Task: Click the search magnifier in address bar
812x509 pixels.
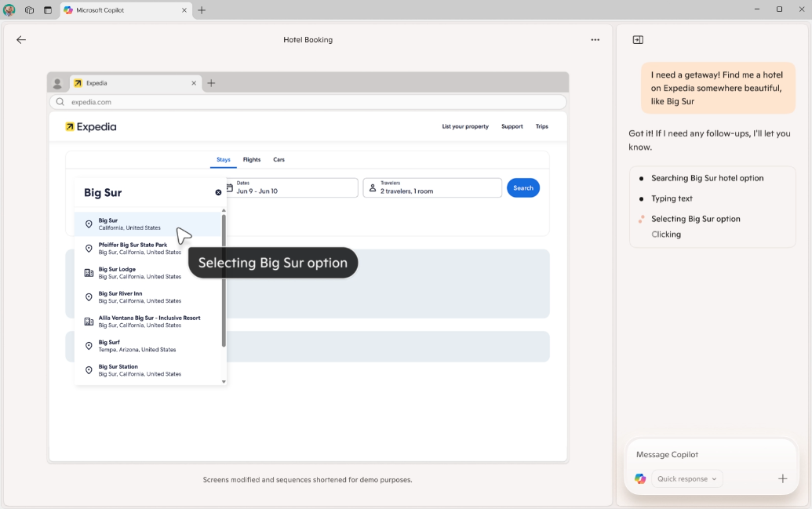Action: pos(60,102)
